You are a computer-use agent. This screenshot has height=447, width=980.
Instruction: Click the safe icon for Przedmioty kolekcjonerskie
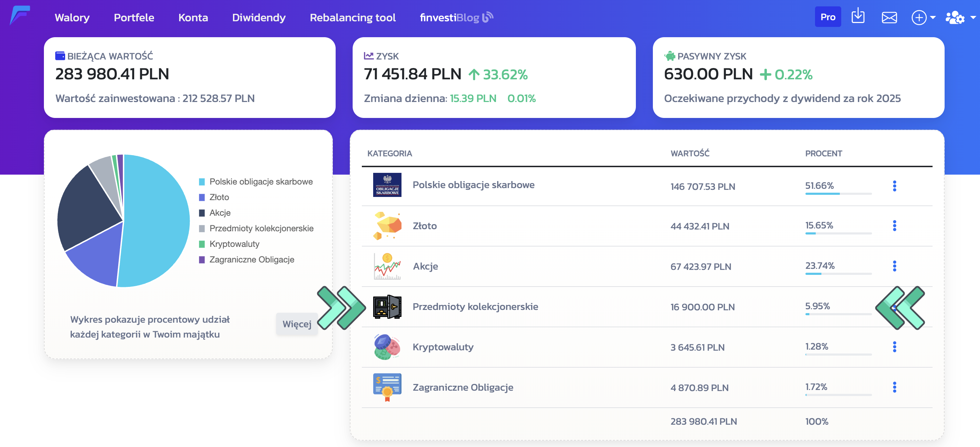point(387,306)
